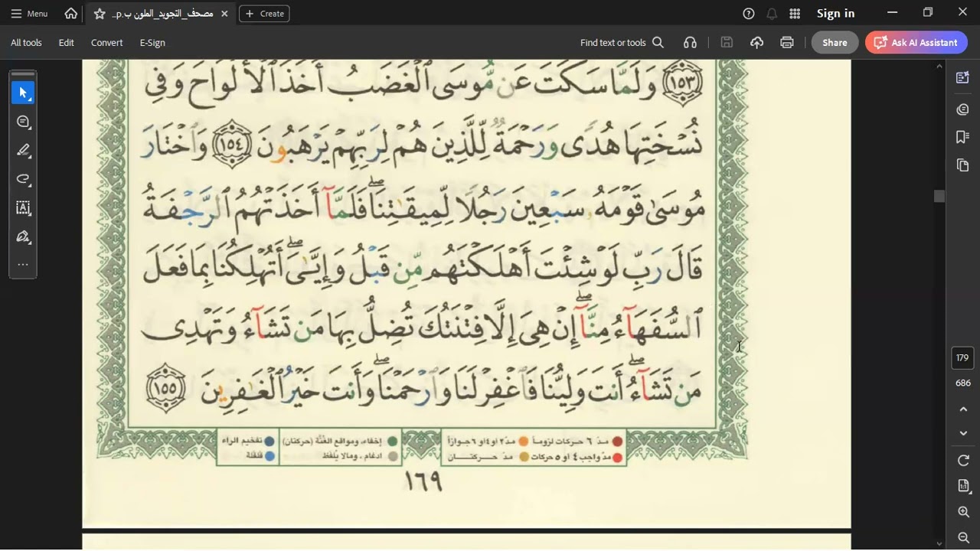Open the E-Sign menu
980x551 pixels.
(x=152, y=43)
